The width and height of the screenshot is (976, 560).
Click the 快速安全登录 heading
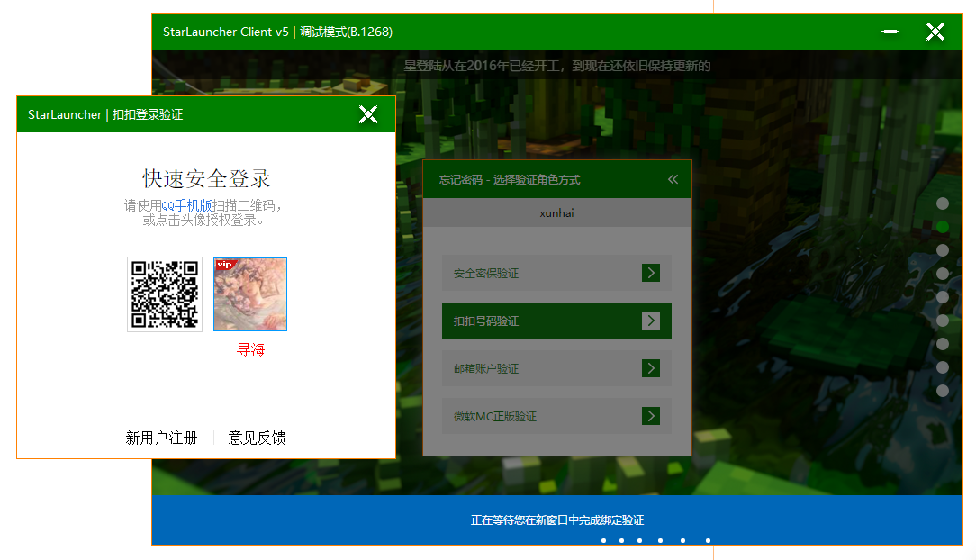[x=206, y=178]
